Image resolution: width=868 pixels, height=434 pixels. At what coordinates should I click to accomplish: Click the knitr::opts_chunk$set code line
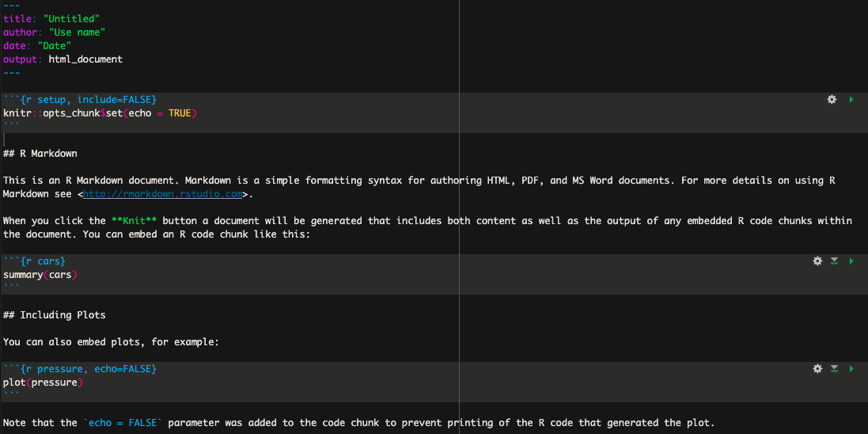99,113
